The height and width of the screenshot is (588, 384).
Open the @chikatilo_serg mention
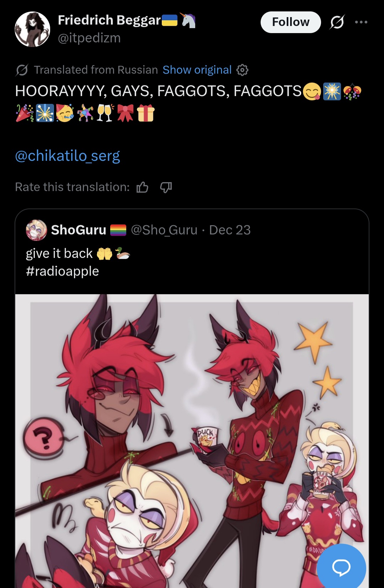68,156
